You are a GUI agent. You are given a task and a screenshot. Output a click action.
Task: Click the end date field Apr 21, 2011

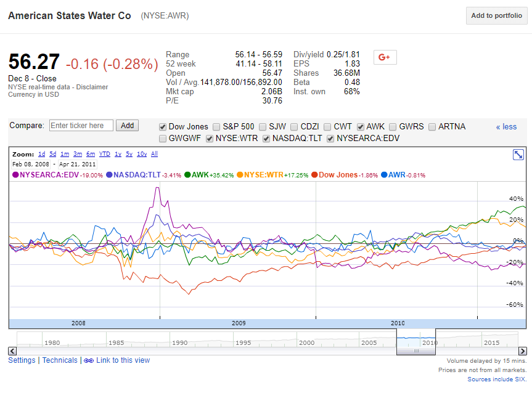point(77,164)
